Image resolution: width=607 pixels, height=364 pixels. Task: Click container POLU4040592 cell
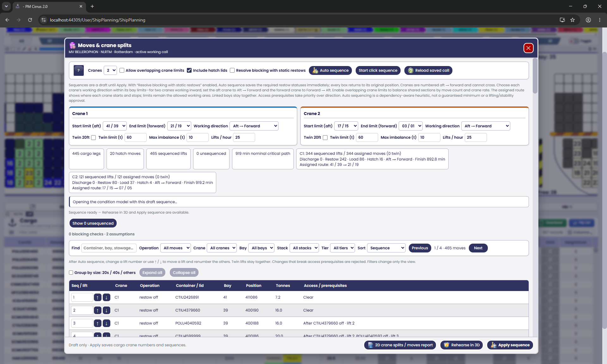coord(188,323)
